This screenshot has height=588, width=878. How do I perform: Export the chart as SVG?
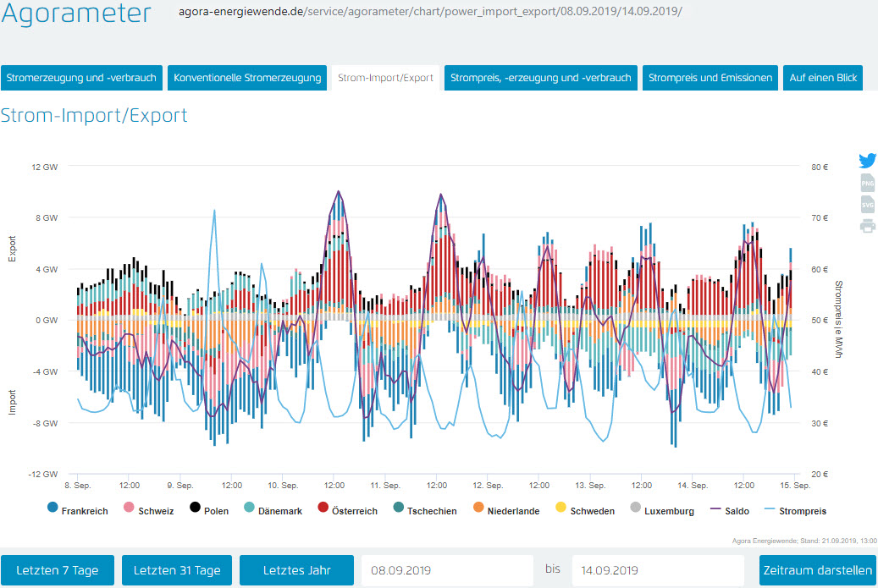[x=867, y=205]
